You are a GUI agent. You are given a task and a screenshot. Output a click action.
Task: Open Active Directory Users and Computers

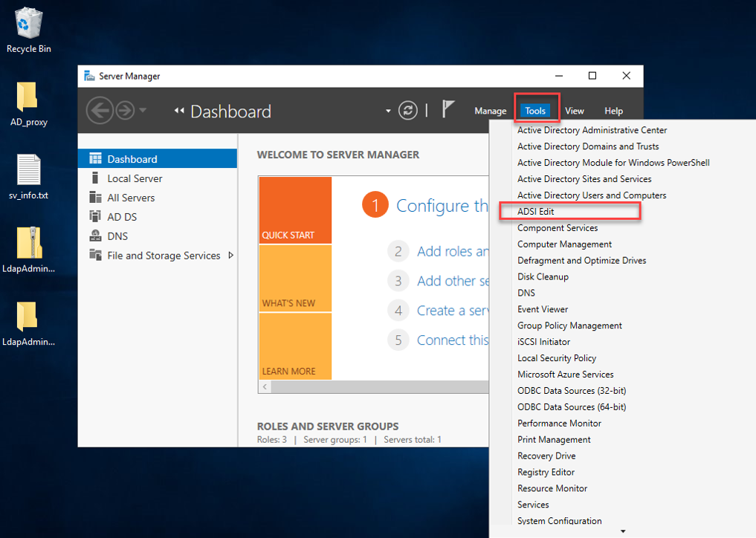tap(592, 195)
